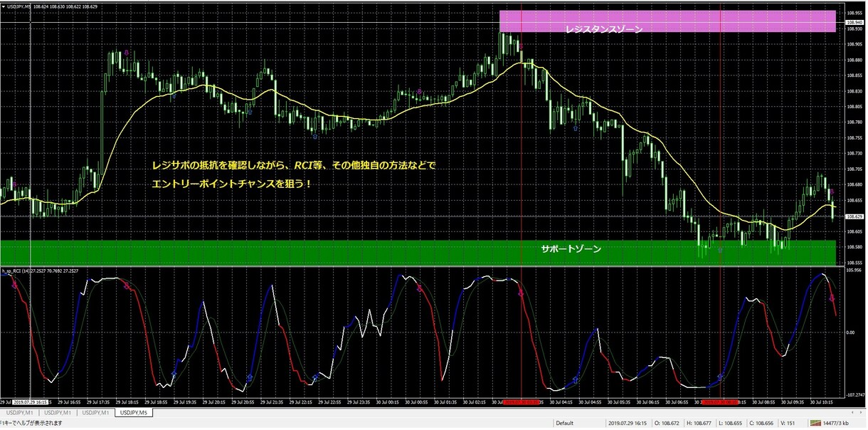Click the 2019.07.29 16:15 crosshair date label
This screenshot has height=430, width=868.
[30, 402]
